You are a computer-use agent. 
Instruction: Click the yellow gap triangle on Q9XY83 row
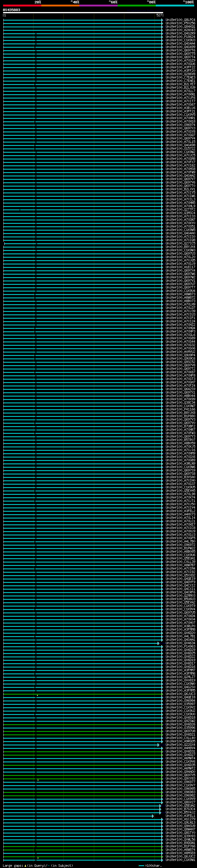click(x=38, y=780)
